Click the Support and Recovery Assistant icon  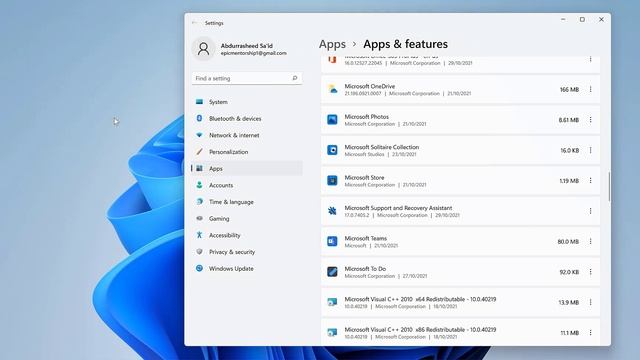[x=332, y=211]
